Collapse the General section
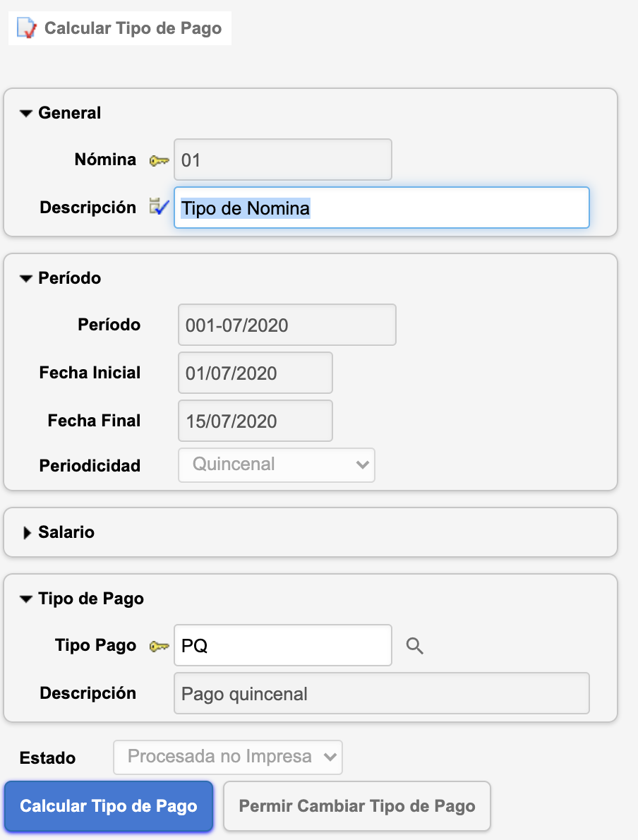Image resolution: width=638 pixels, height=840 pixels. 27,114
